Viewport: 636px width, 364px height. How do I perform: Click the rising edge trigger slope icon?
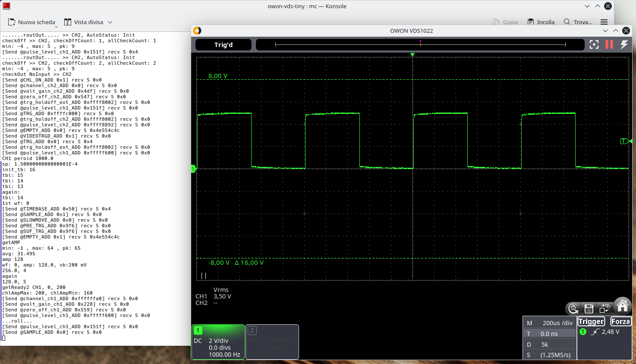click(x=595, y=332)
